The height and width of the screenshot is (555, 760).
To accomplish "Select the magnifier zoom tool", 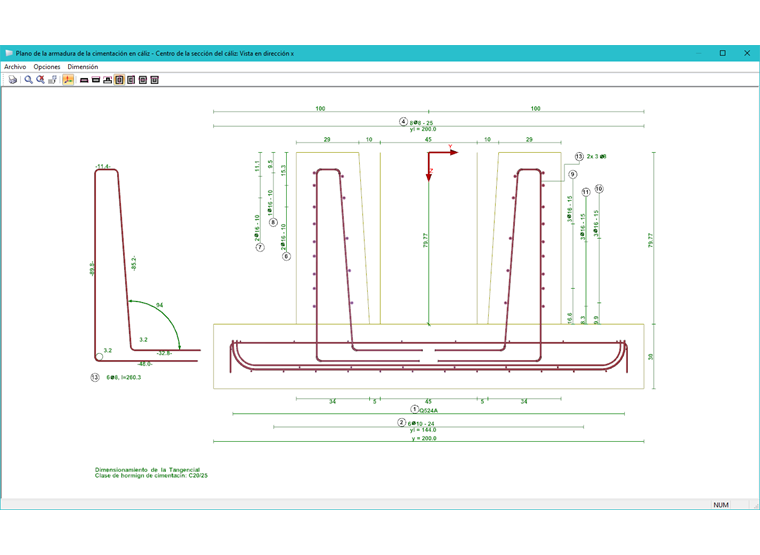I will tap(29, 80).
